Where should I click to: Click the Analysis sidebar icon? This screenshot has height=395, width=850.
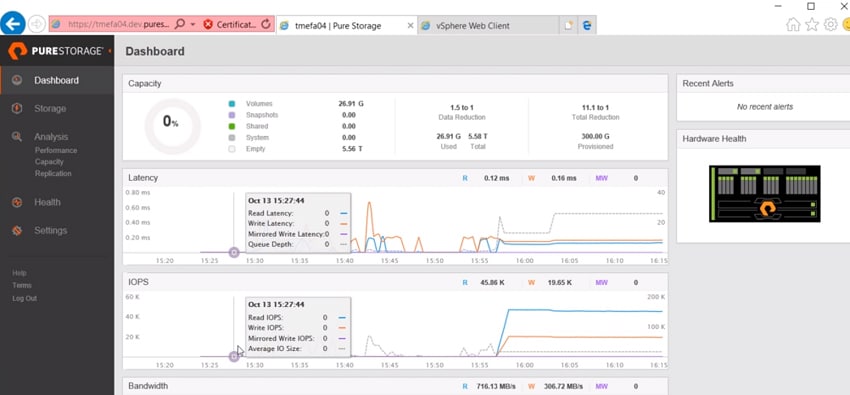(x=17, y=137)
